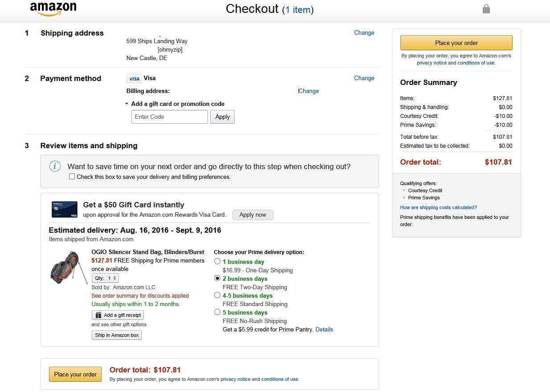550x392 pixels.
Task: Click the blue information icon
Action: 54,166
